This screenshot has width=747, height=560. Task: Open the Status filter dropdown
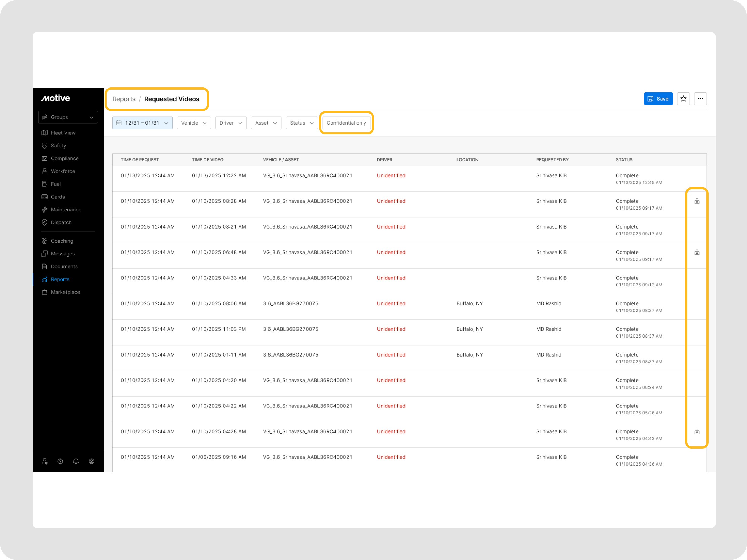[x=301, y=123]
